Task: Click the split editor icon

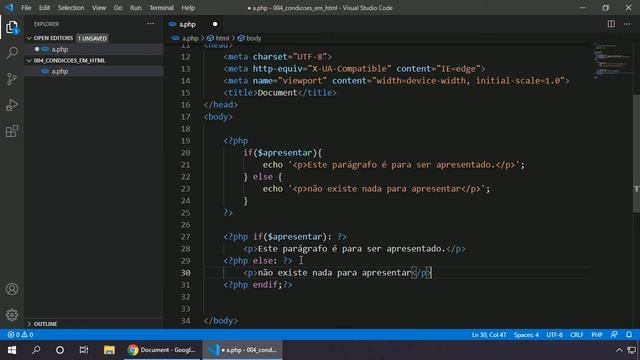Action: [611, 24]
